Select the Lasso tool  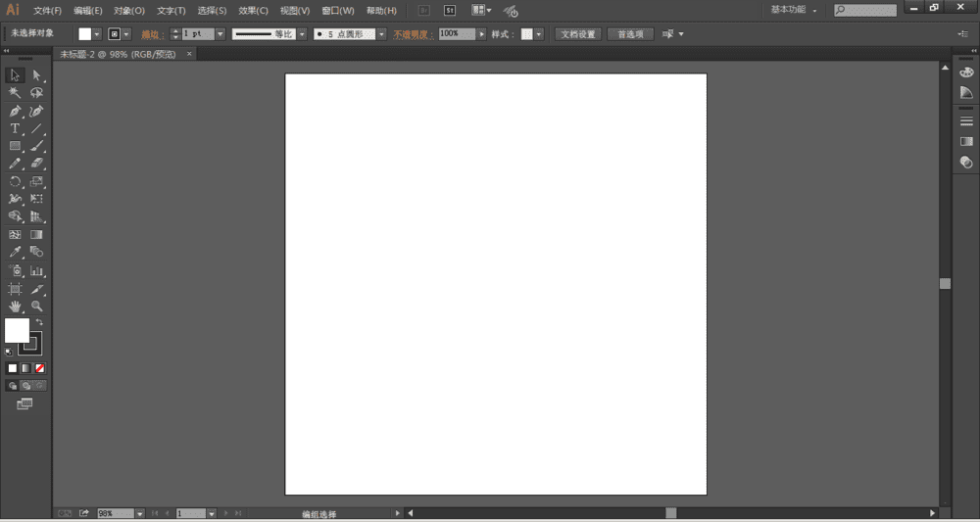click(x=36, y=93)
